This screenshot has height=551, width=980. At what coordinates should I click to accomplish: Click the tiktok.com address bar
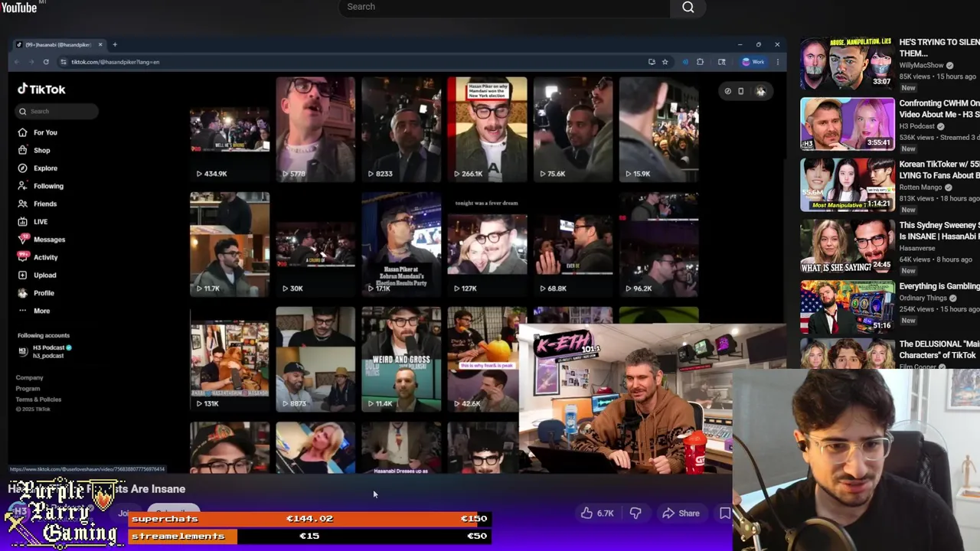[352, 62]
